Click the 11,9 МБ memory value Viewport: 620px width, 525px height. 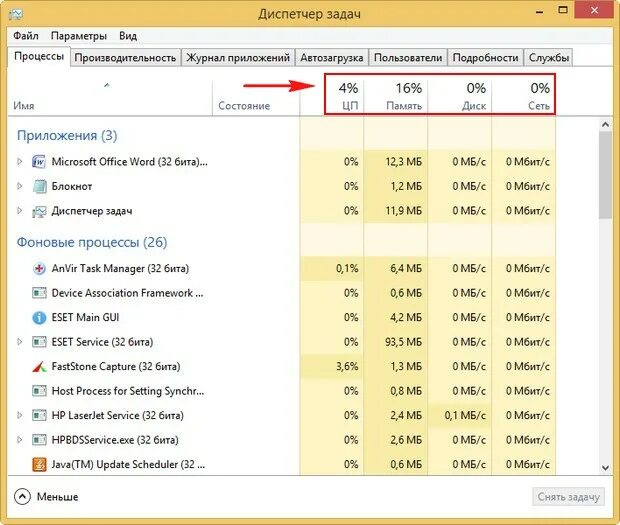tap(404, 211)
